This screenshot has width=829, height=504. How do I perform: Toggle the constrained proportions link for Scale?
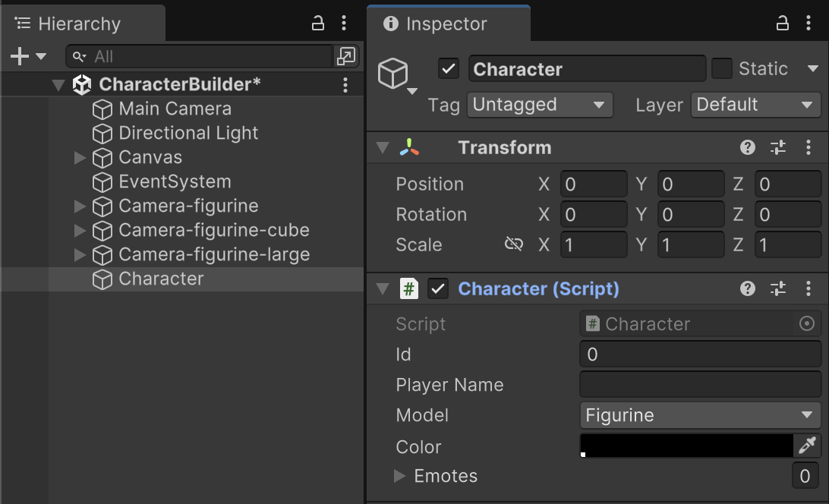[x=514, y=244]
